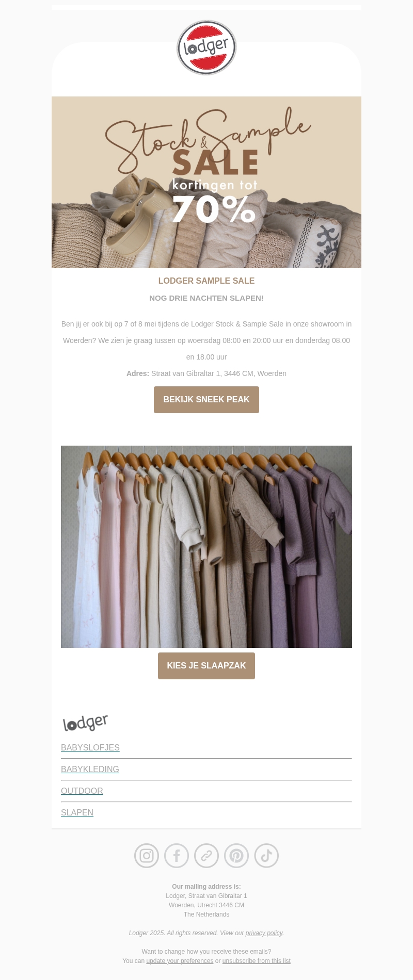Click the gray Lodger footer logo
This screenshot has width=413, height=980.
pos(85,723)
